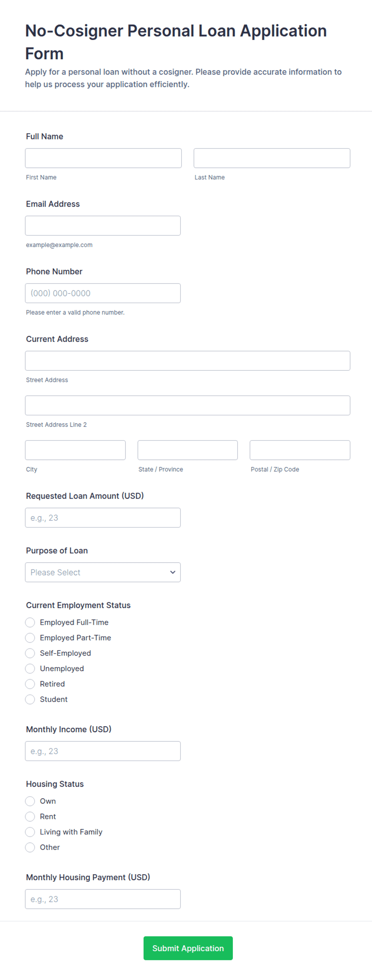Click the State / Province field
Image resolution: width=372 pixels, height=980 pixels.
click(188, 450)
